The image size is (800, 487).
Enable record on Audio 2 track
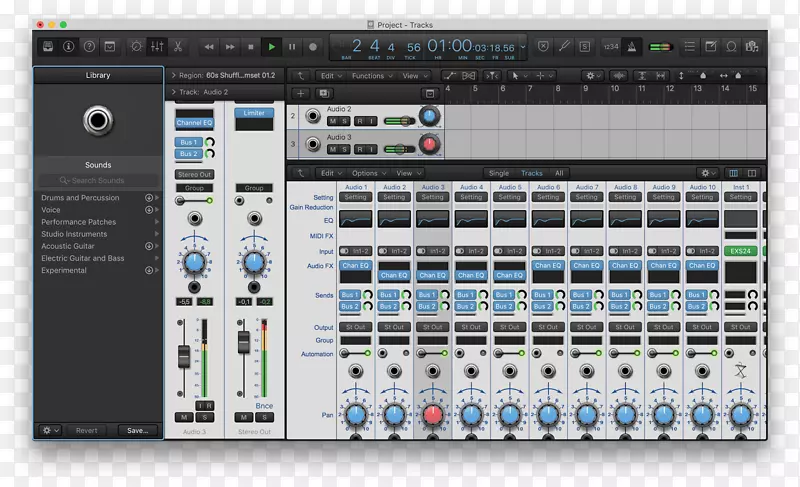click(x=358, y=121)
